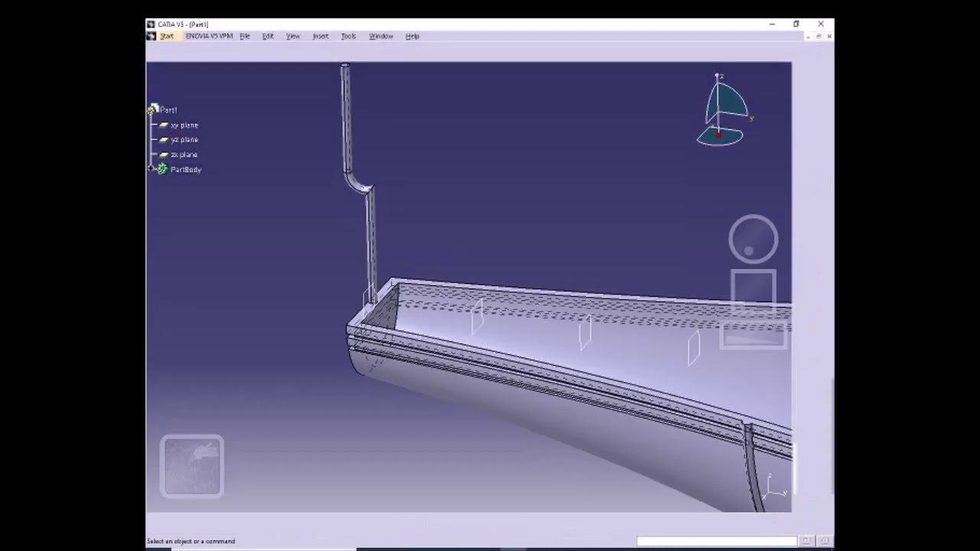Select Part1 root node in tree

pos(168,110)
